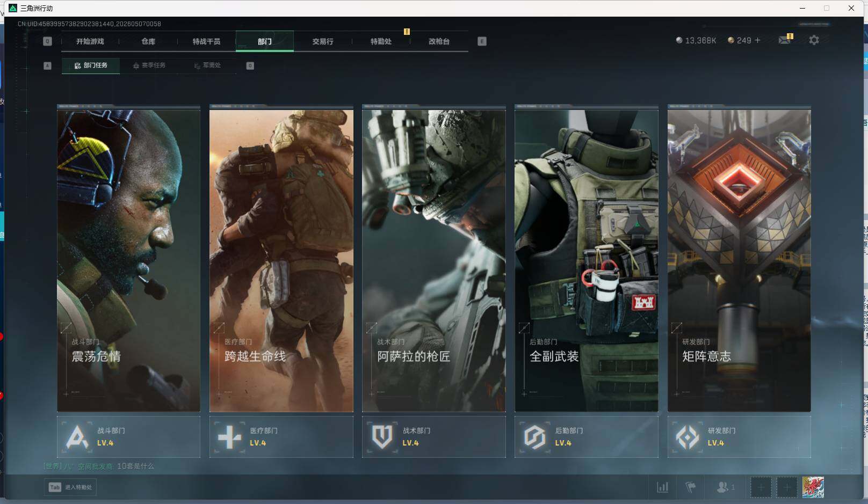
Task: Click the 13,368K currency balance
Action: pyautogui.click(x=696, y=40)
